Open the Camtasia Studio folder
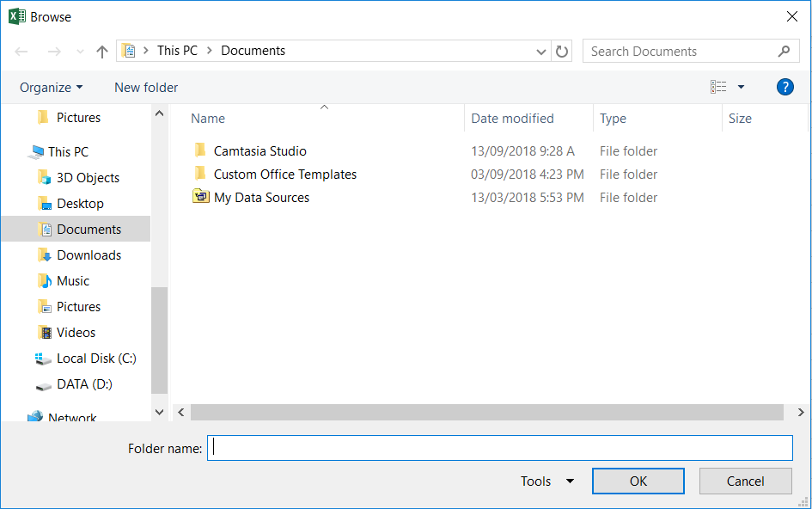Viewport: 812px width, 509px height. 259,151
